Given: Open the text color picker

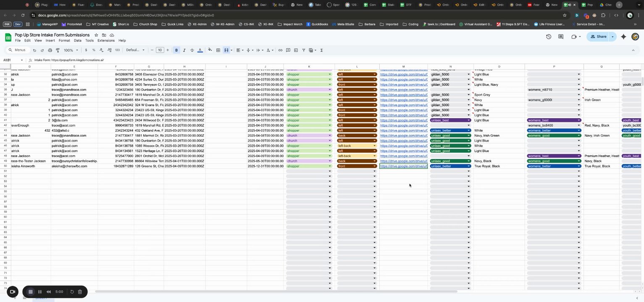Looking at the screenshot, I should (x=200, y=50).
